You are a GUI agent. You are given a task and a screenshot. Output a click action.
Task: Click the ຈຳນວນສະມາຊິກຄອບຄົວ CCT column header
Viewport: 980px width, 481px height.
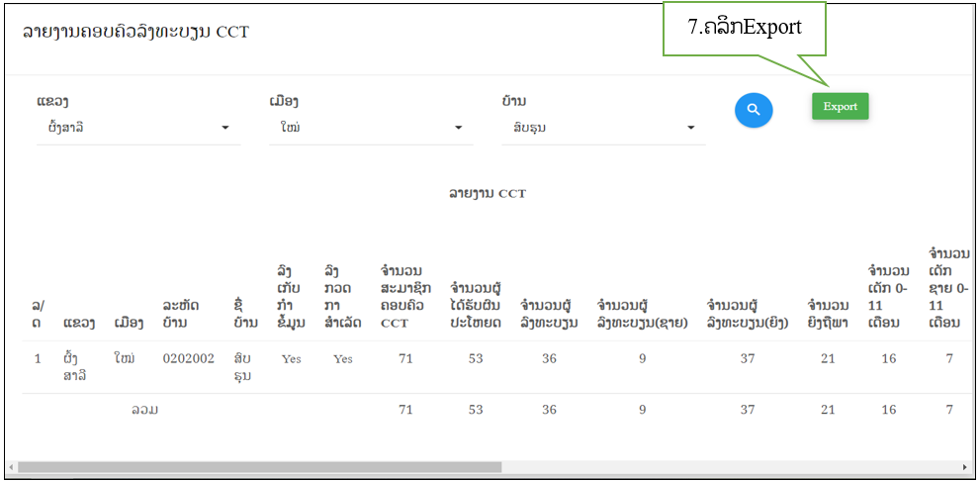405,296
